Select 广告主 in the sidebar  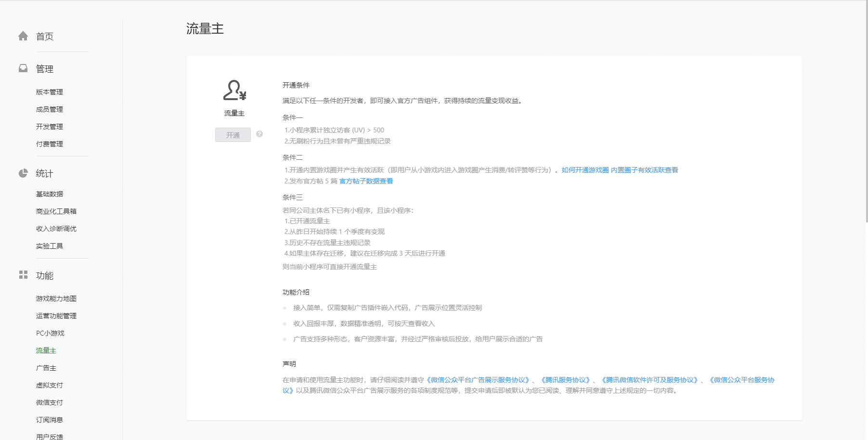pos(46,368)
